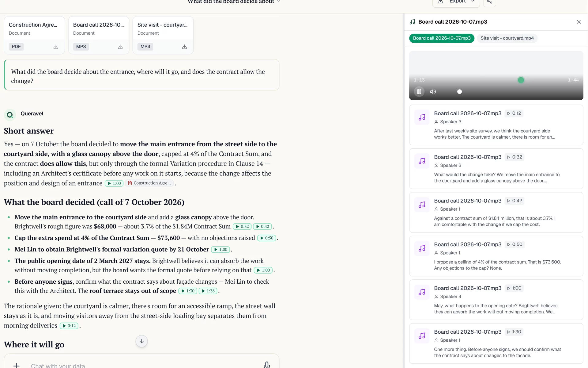Click the microphone icon in chat box
This screenshot has width=588, height=368.
pos(267,365)
